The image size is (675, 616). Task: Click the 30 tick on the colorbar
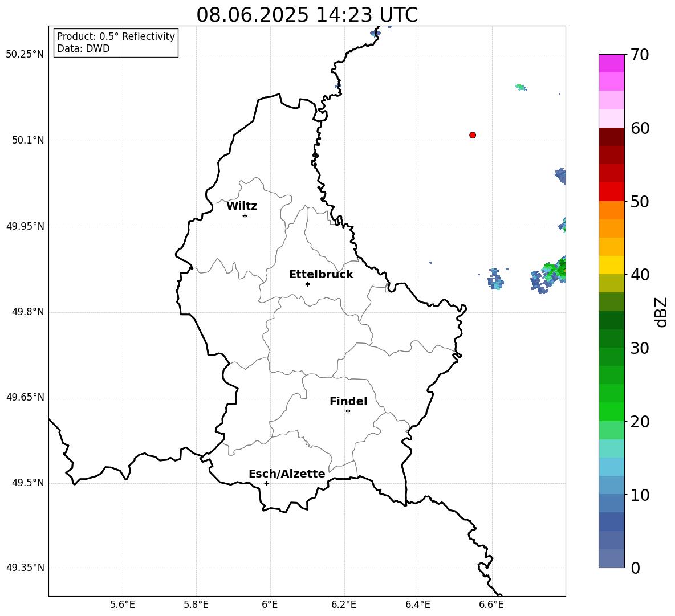pos(640,348)
